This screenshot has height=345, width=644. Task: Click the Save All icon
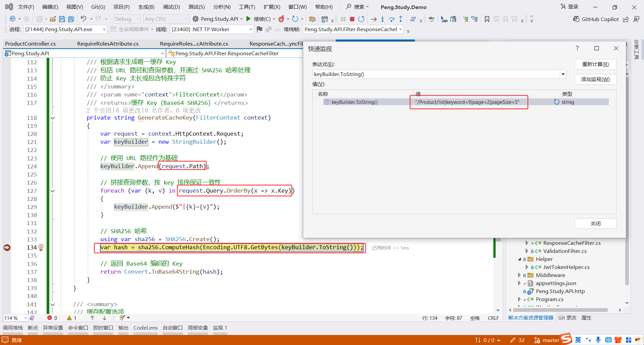point(71,19)
